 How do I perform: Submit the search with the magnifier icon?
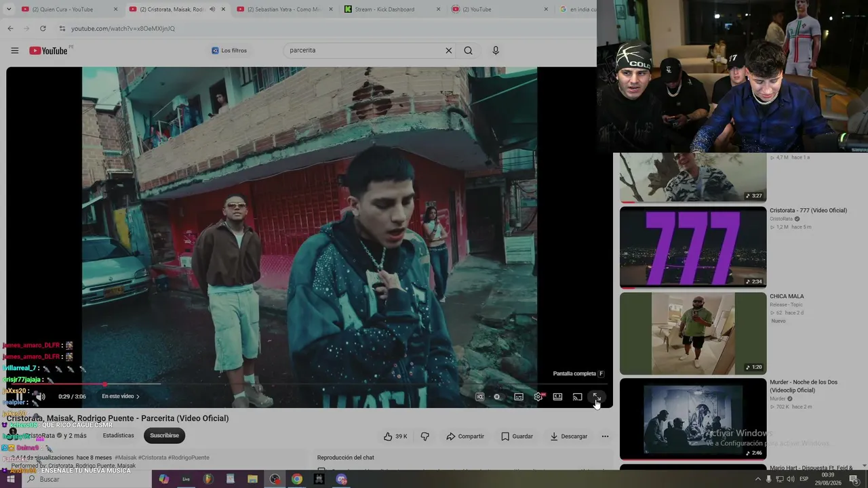468,50
